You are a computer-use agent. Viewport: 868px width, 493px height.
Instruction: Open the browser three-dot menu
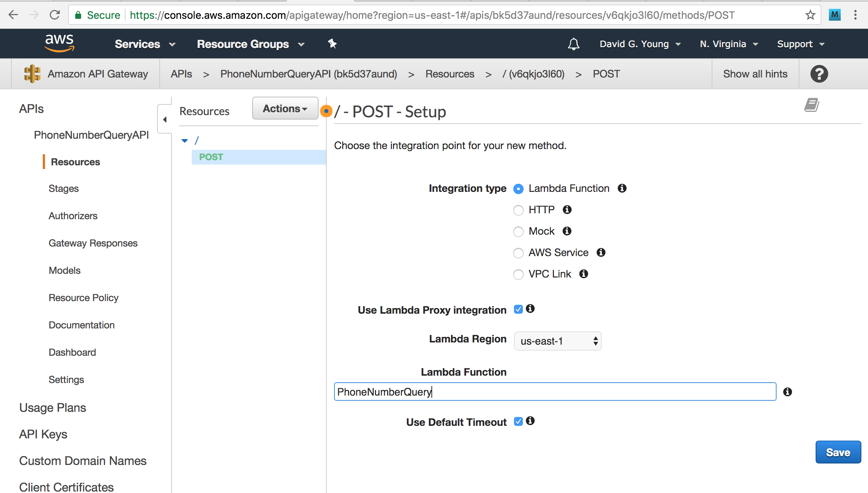pos(855,15)
